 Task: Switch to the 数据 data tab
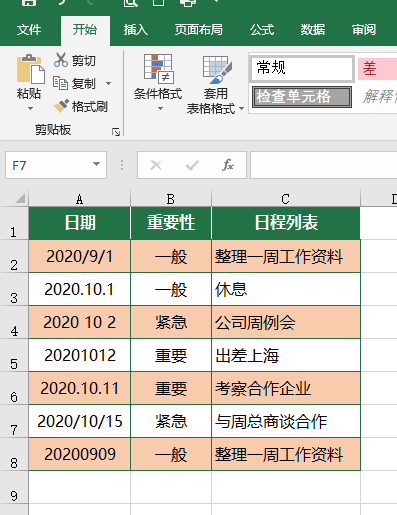[x=313, y=30]
